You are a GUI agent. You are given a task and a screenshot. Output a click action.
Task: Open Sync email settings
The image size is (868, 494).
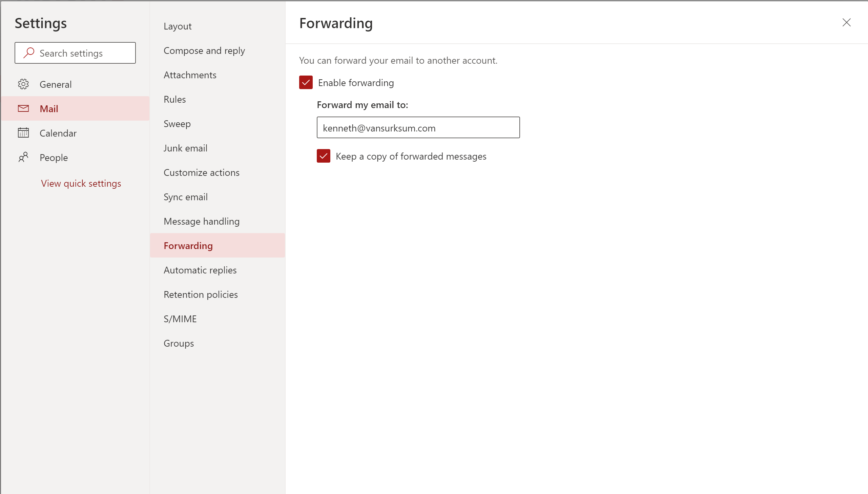[x=186, y=197]
